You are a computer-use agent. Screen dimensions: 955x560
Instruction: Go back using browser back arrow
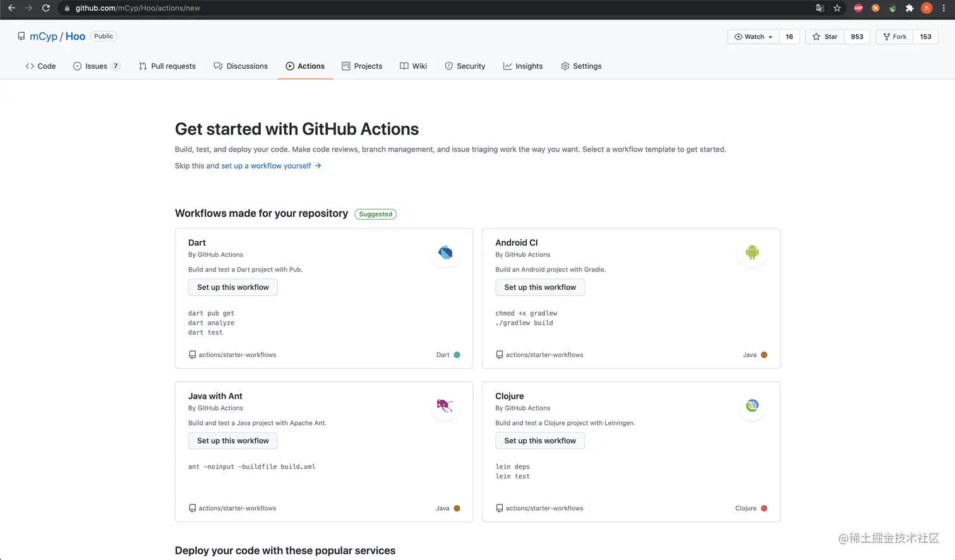pos(11,8)
